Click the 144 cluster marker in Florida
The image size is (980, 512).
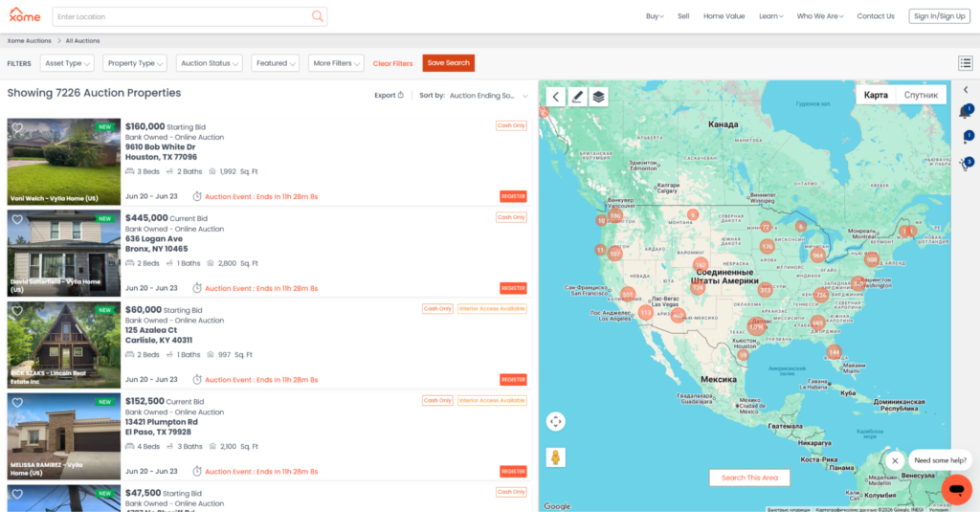(x=834, y=352)
